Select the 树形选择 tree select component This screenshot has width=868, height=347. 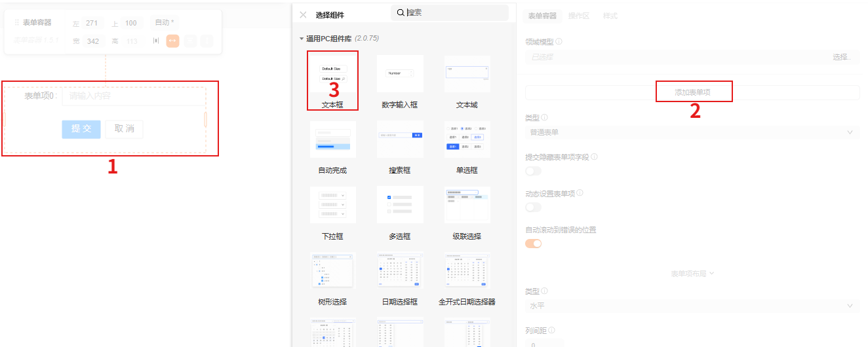point(332,280)
